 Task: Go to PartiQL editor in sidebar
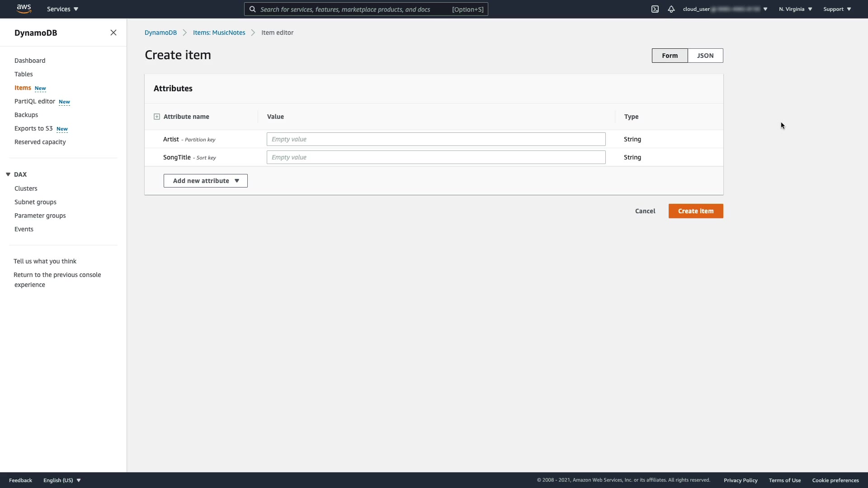click(35, 101)
